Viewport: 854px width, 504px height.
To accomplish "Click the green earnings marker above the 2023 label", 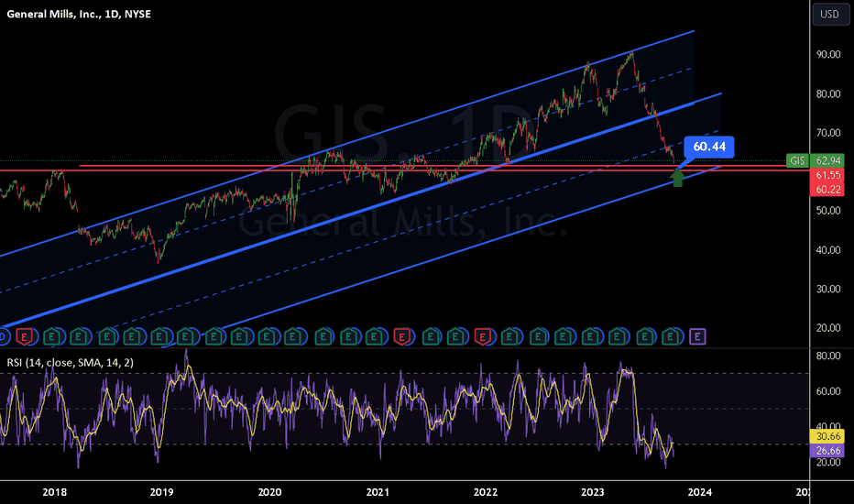I will (590, 336).
